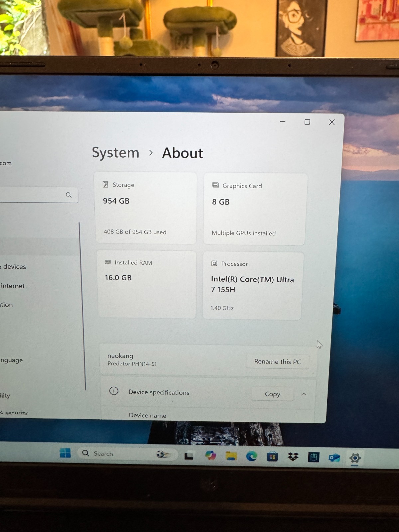Click the Processor card

(253, 286)
